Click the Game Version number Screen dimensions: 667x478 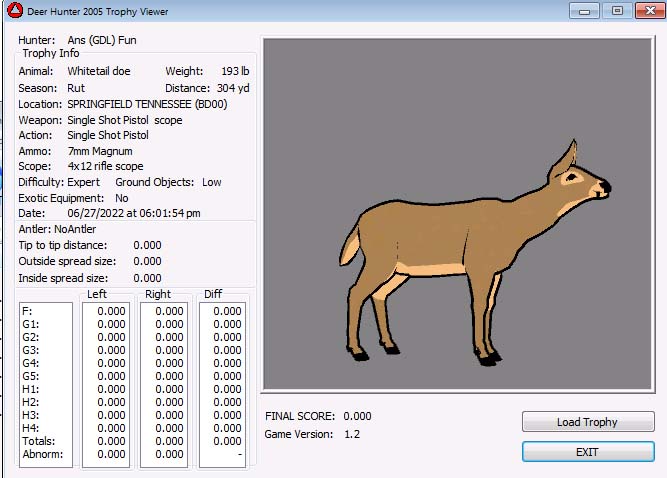point(352,434)
